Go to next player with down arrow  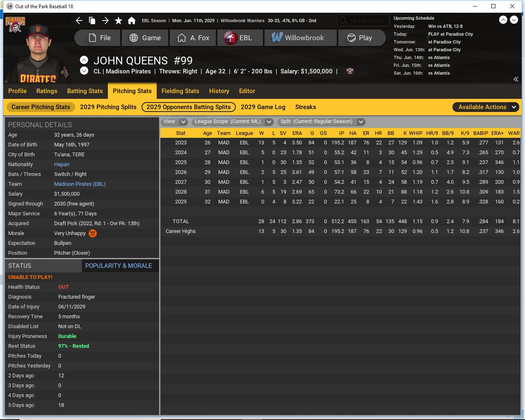pyautogui.click(x=84, y=71)
